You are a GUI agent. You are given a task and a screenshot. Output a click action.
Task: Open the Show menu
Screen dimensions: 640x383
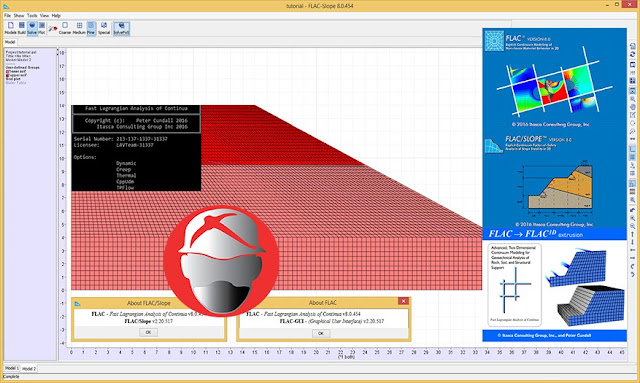pyautogui.click(x=19, y=16)
